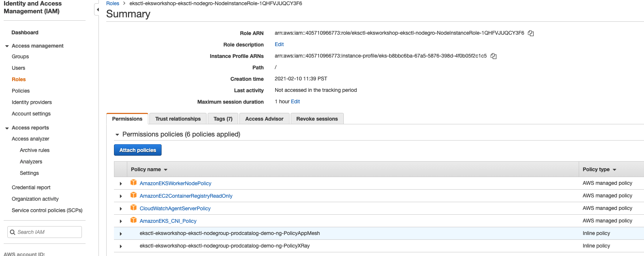Click the Instance Profile ARNs value text
This screenshot has width=644, height=256.
pyautogui.click(x=381, y=56)
